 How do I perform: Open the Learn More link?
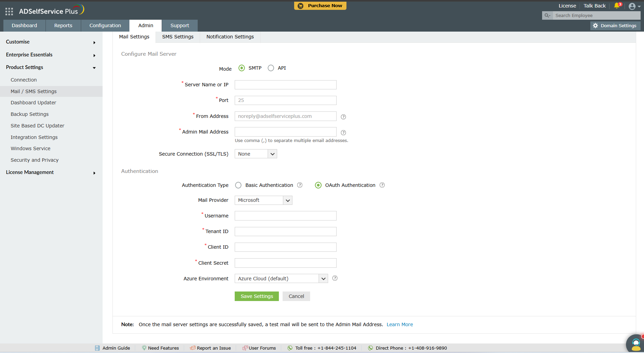pos(399,324)
